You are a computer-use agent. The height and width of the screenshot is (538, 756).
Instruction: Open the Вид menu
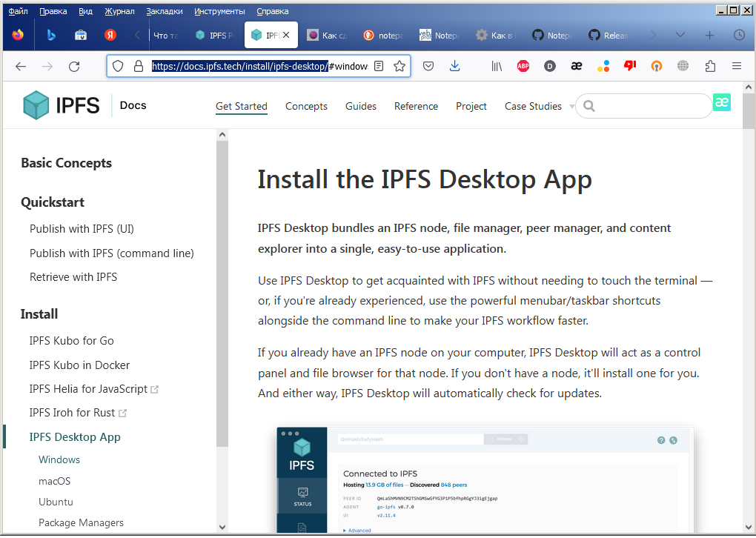pos(85,11)
